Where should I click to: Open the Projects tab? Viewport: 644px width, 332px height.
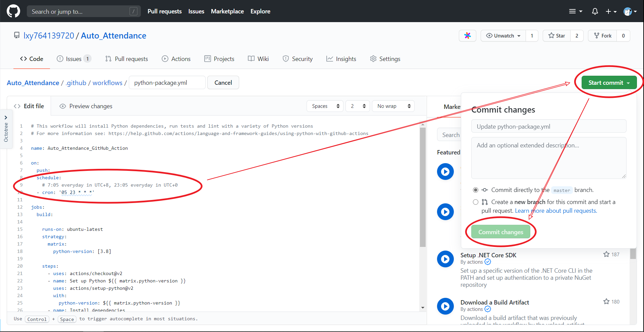(219, 59)
